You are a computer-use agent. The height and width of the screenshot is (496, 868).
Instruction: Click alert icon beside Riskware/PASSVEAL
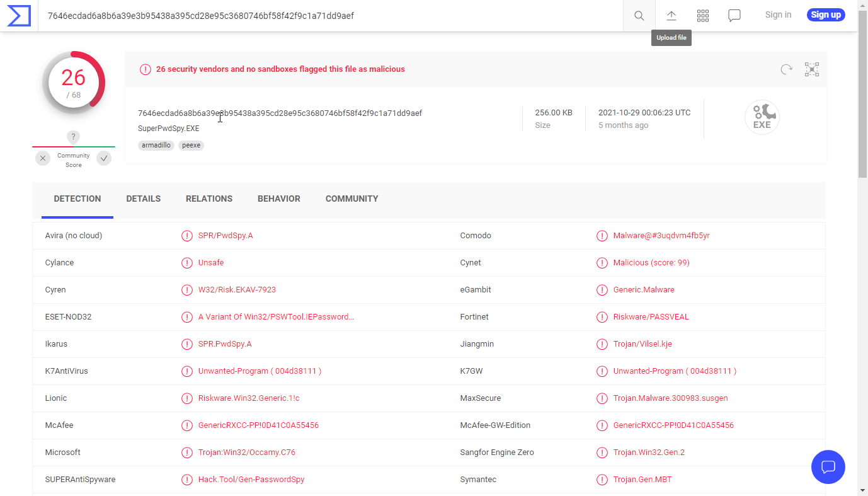click(x=602, y=317)
